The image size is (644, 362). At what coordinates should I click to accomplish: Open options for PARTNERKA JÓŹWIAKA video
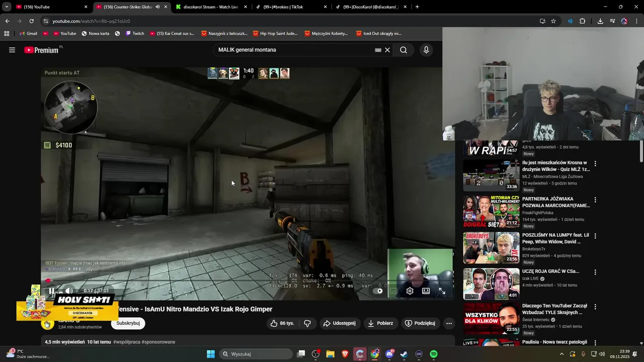595,200
